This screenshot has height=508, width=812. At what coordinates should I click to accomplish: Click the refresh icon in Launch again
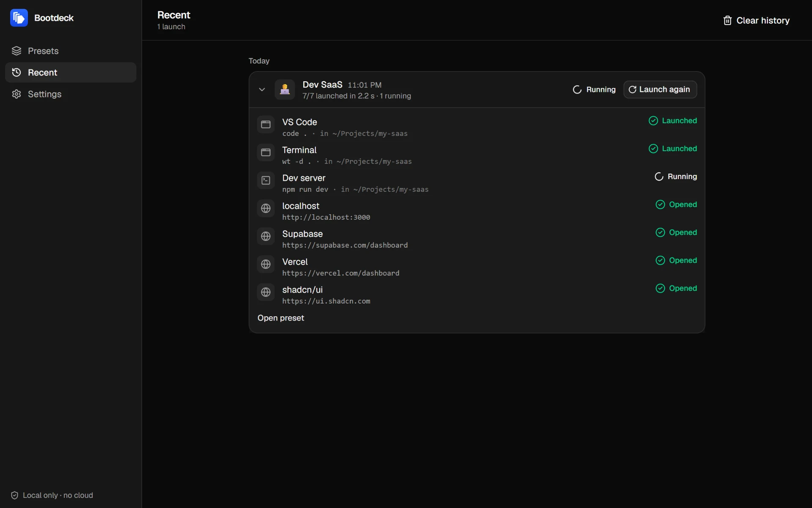point(632,89)
